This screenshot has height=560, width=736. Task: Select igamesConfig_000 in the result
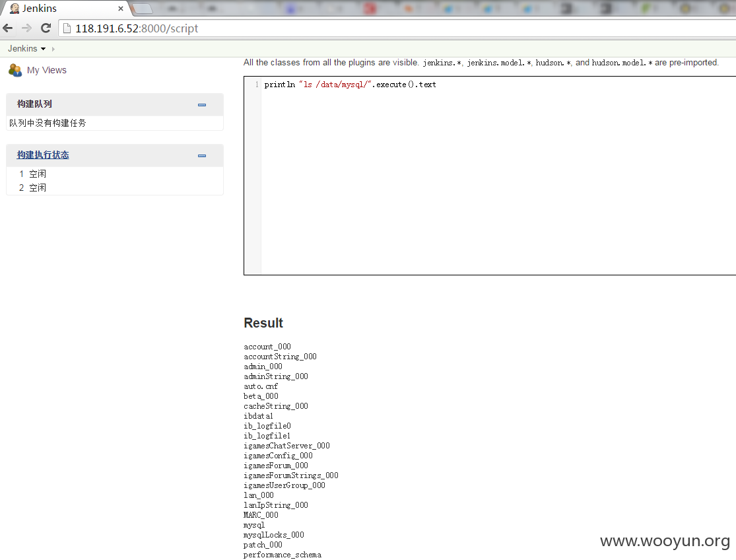pos(278,456)
